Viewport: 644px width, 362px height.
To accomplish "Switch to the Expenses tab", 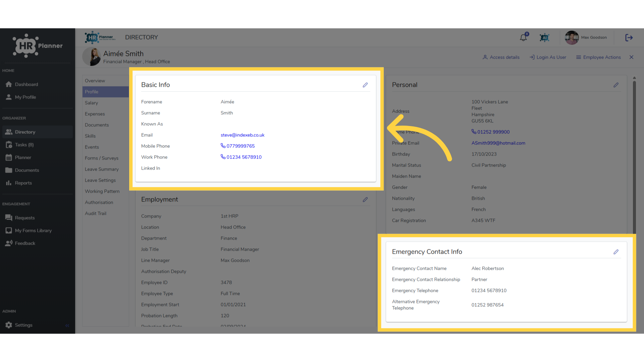I will coord(106,114).
